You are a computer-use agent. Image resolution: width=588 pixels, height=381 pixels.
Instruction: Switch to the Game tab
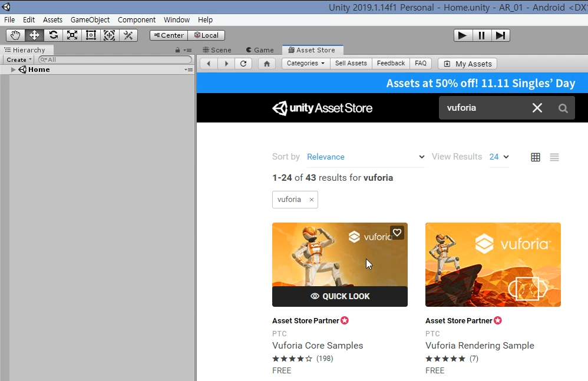(x=260, y=50)
